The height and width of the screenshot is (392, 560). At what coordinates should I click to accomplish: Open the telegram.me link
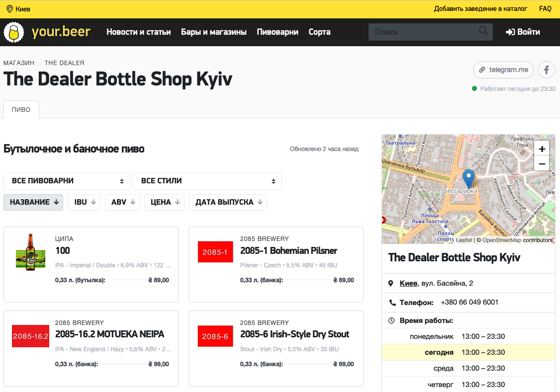click(503, 70)
